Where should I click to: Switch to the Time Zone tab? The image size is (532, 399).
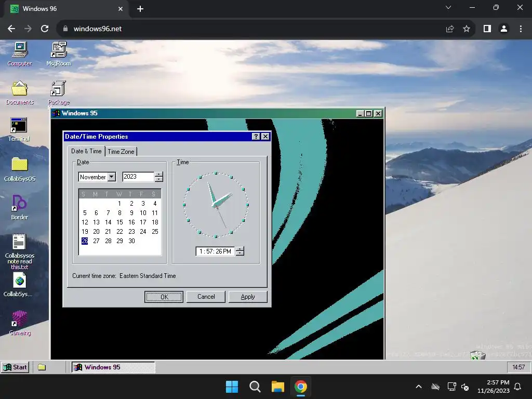[121, 152]
